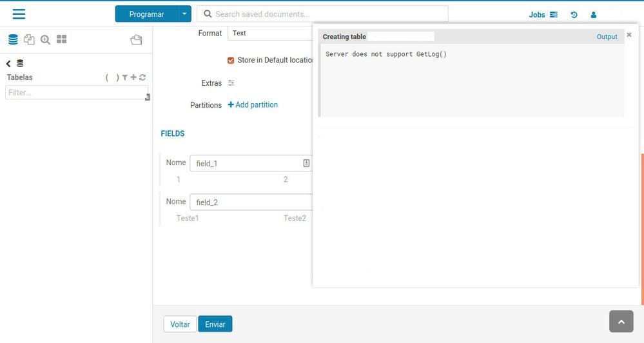The height and width of the screenshot is (343, 644).
Task: Refresh the Tabelas list
Action: (x=142, y=77)
